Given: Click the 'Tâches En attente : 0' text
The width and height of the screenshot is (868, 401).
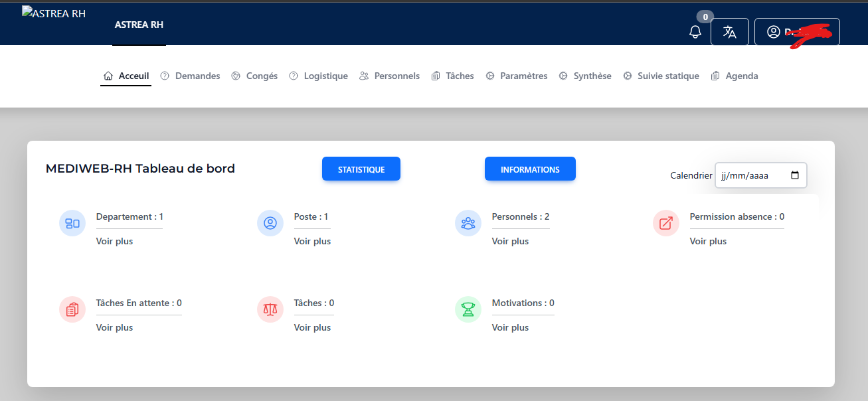Looking at the screenshot, I should 139,303.
